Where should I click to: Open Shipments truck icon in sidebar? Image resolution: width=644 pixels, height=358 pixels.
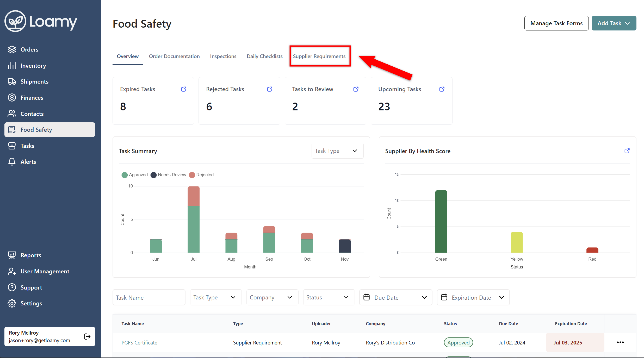tap(12, 81)
